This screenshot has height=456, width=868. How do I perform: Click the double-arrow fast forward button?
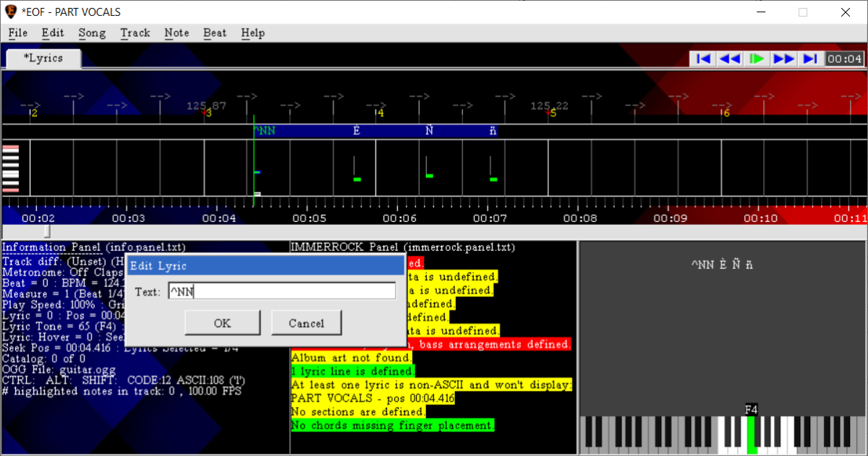click(x=784, y=59)
